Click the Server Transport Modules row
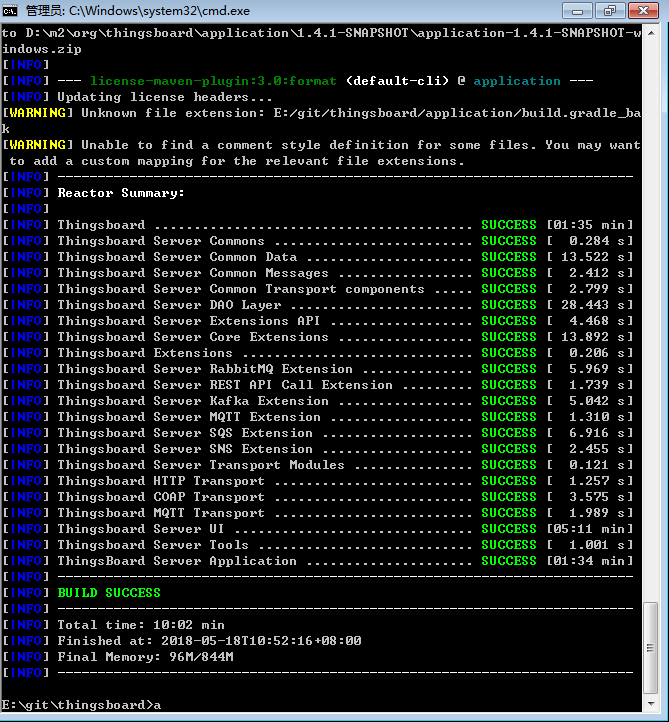 [x=318, y=465]
